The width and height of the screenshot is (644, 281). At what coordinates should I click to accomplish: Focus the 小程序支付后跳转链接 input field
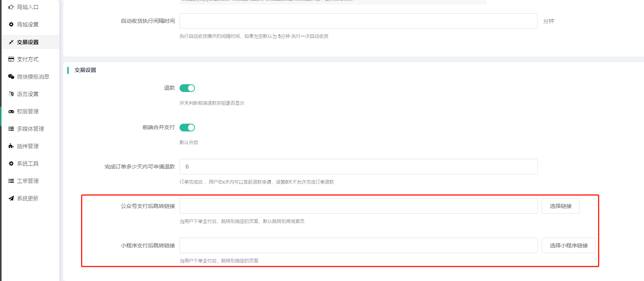coord(359,245)
